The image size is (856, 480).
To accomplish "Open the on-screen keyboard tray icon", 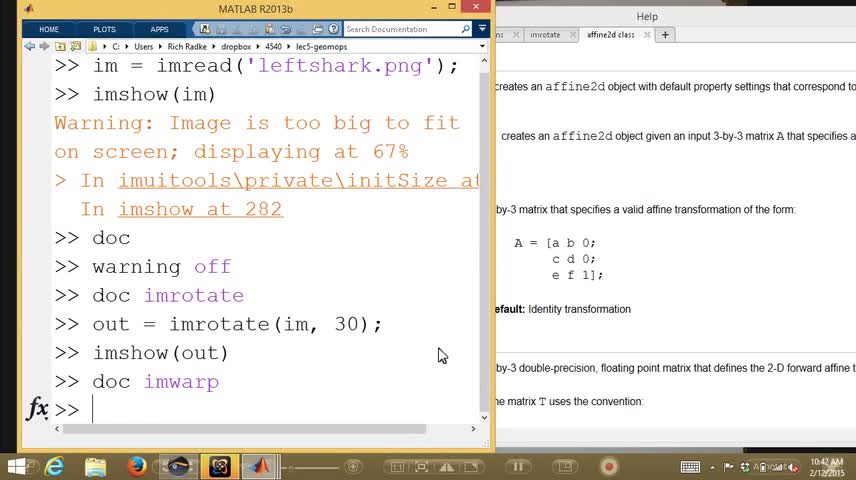I will pyautogui.click(x=690, y=467).
